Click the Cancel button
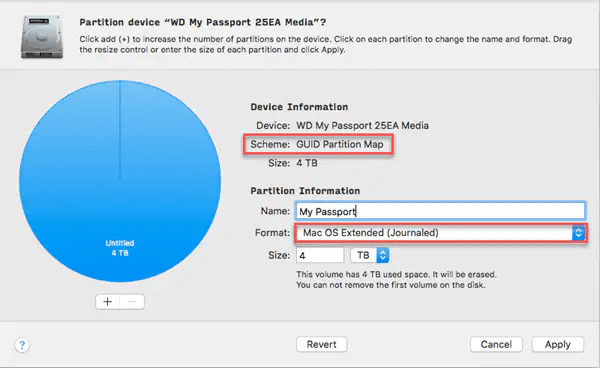600x368 pixels. click(x=496, y=344)
